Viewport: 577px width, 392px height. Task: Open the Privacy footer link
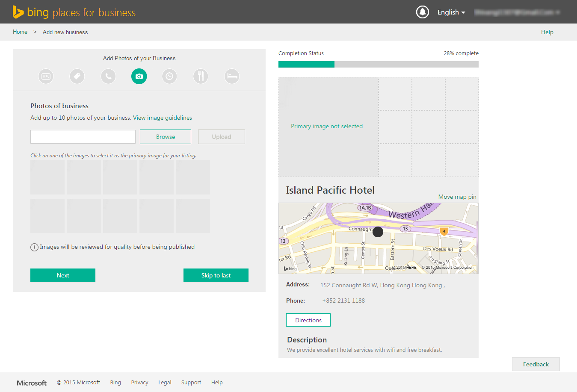point(139,383)
